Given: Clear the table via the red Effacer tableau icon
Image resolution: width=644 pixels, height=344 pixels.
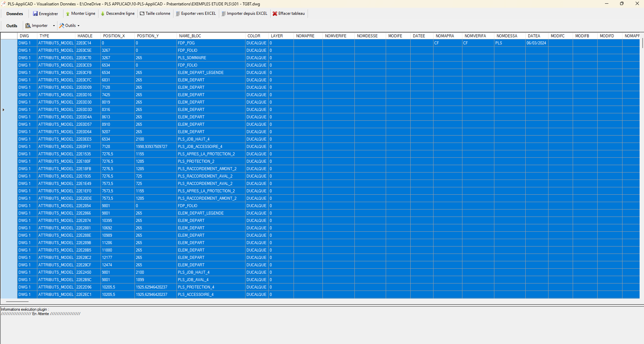Looking at the screenshot, I should [x=275, y=13].
